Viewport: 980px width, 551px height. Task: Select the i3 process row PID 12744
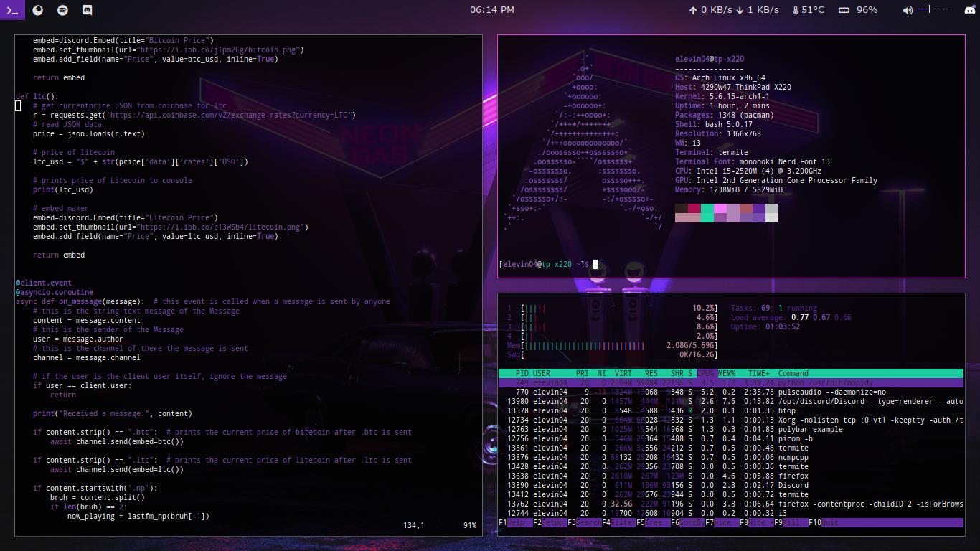(731, 514)
